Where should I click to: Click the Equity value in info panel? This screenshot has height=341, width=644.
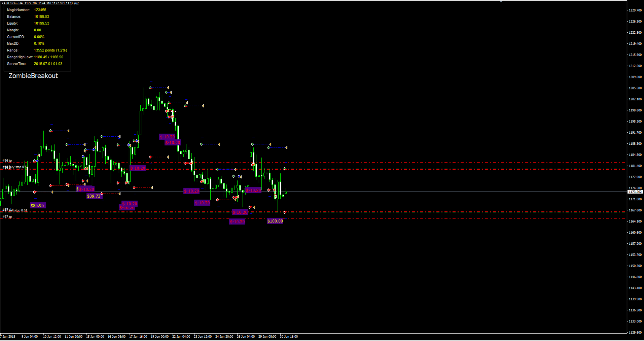41,23
